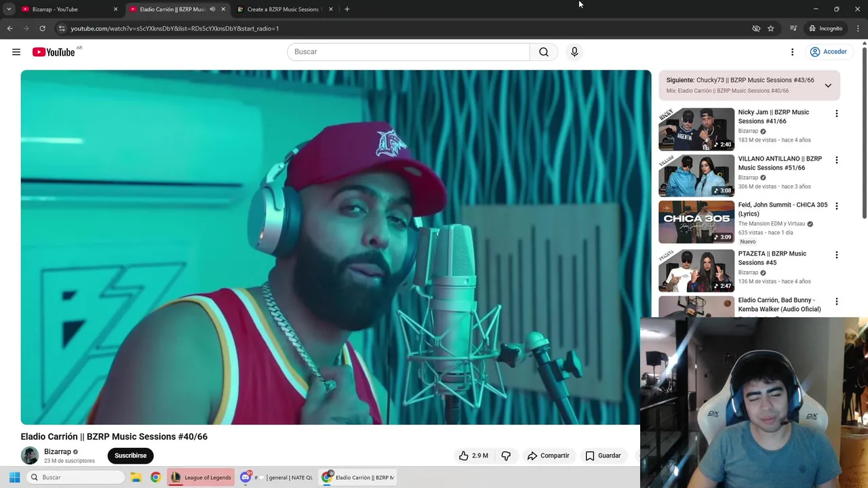Viewport: 868px width, 488px height.
Task: Play the PTAZETA Sessions #45 thumbnail
Action: point(696,270)
